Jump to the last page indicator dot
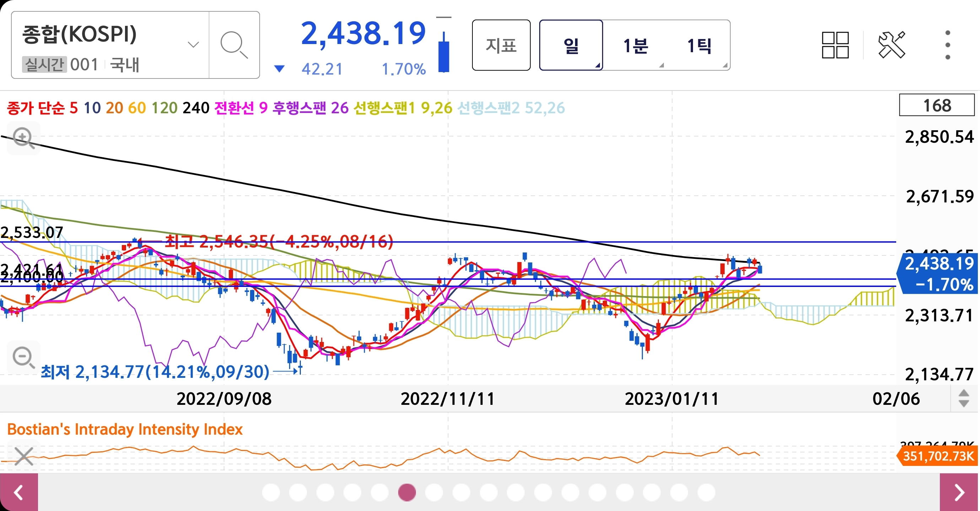 [706, 493]
